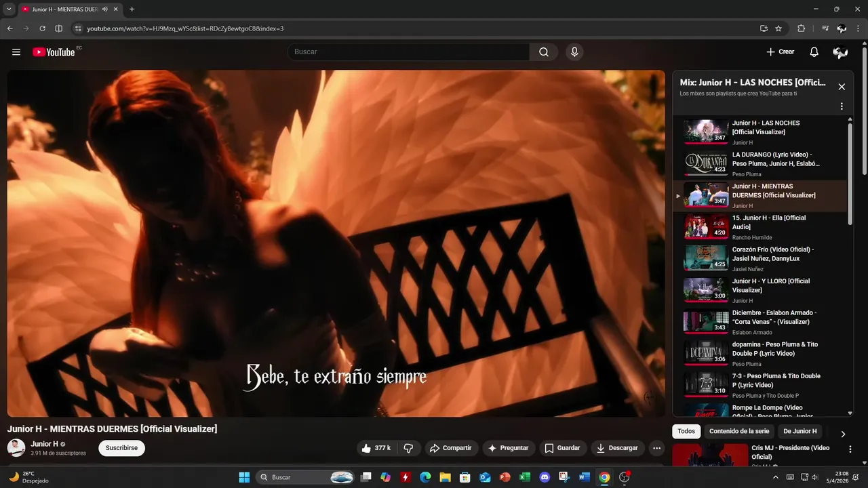The image size is (868, 488).
Task: Play LA DURANGO (Lyric Video) from playlist
Action: point(760,164)
